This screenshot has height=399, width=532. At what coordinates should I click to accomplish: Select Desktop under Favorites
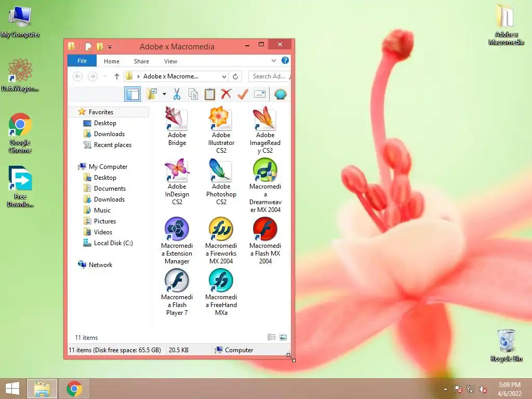[x=105, y=123]
